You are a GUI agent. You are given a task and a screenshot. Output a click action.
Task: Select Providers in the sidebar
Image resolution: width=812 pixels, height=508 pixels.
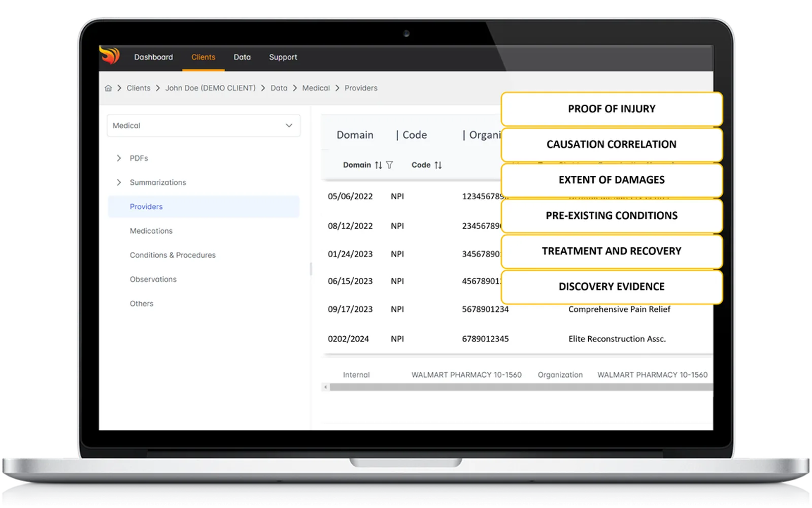(204, 207)
